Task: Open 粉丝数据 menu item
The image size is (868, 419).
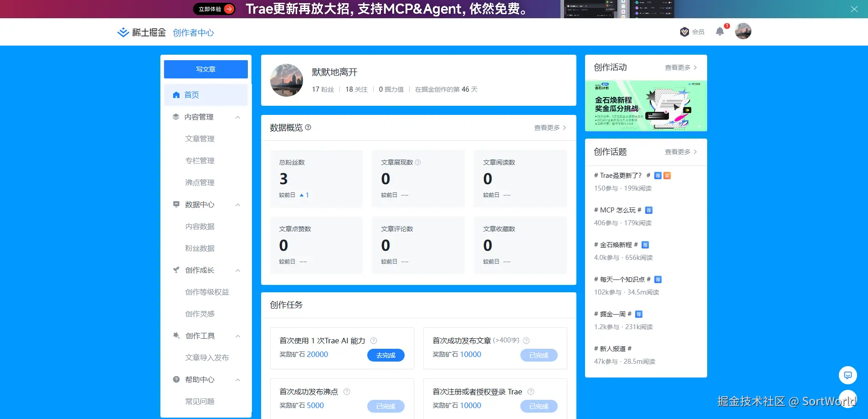Action: click(200, 248)
